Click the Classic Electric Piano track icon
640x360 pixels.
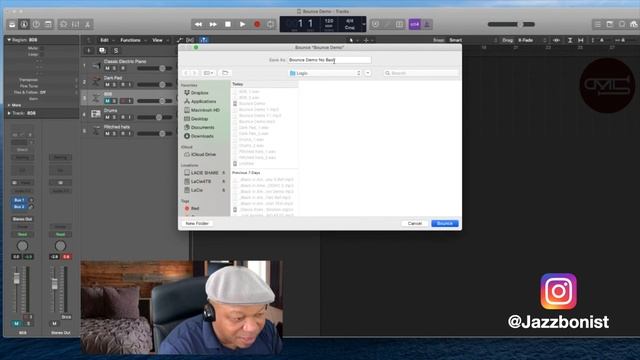click(96, 65)
